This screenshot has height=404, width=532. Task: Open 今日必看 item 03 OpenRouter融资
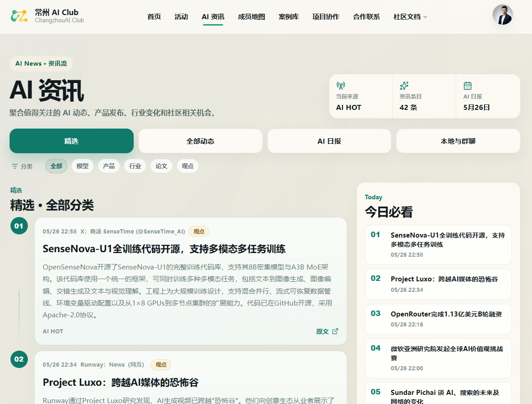[438, 319]
